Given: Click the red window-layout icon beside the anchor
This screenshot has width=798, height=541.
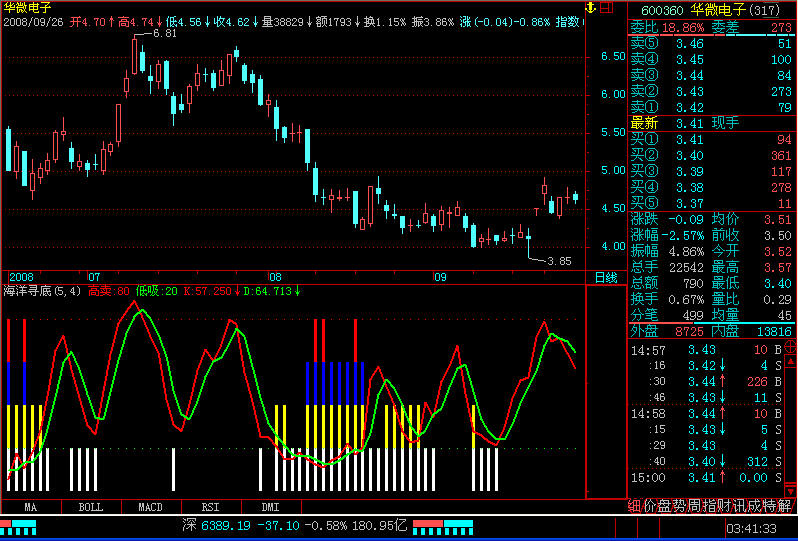Looking at the screenshot, I should click(606, 8).
